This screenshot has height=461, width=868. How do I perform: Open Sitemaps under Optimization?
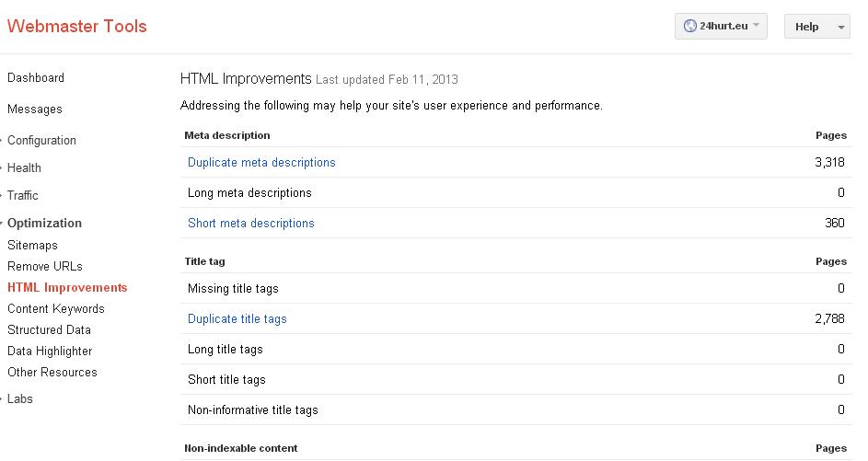click(32, 246)
